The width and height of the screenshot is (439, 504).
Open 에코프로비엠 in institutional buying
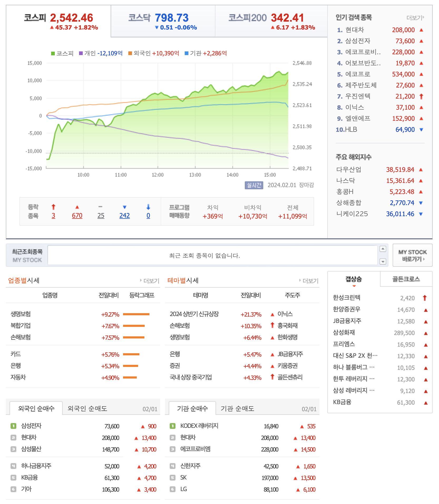coord(195,449)
